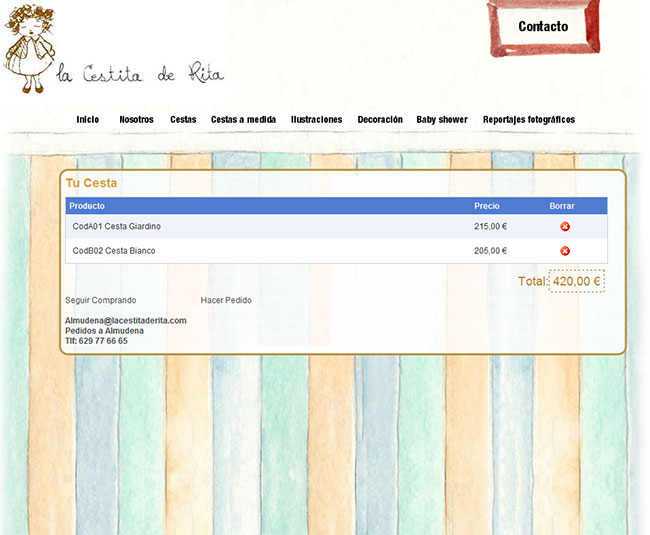Go to the Inicio menu item
This screenshot has height=535, width=650.
88,120
